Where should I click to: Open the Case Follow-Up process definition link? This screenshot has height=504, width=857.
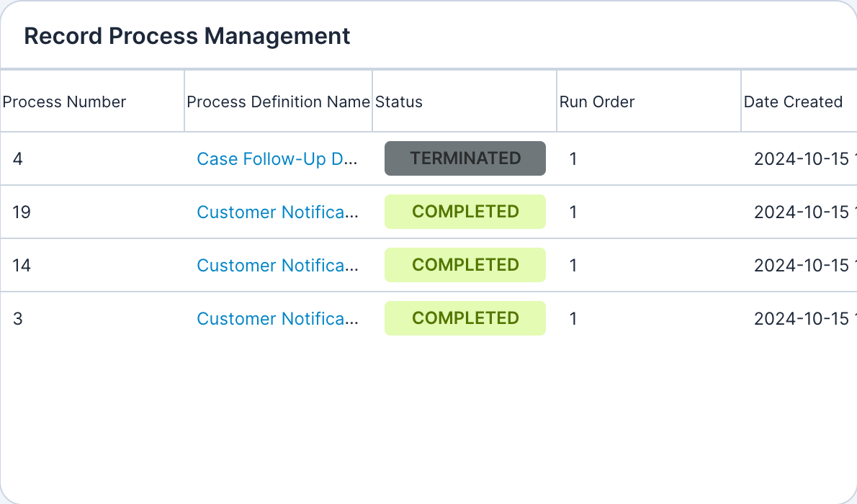(x=277, y=159)
